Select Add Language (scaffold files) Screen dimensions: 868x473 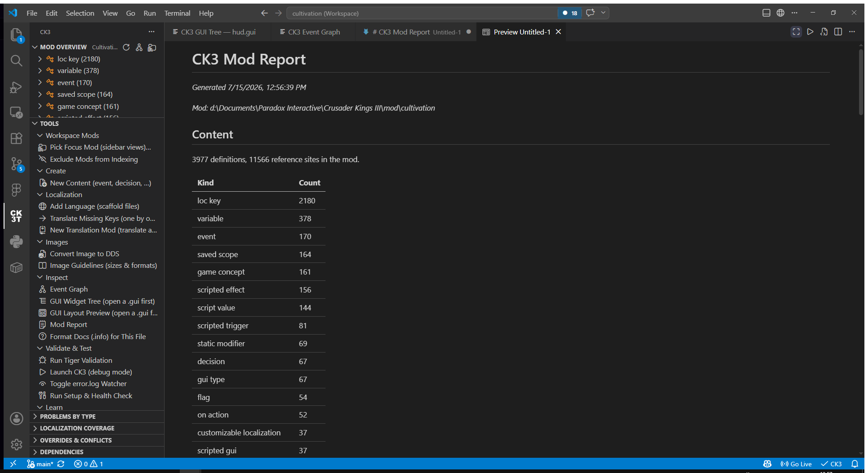[x=95, y=206]
